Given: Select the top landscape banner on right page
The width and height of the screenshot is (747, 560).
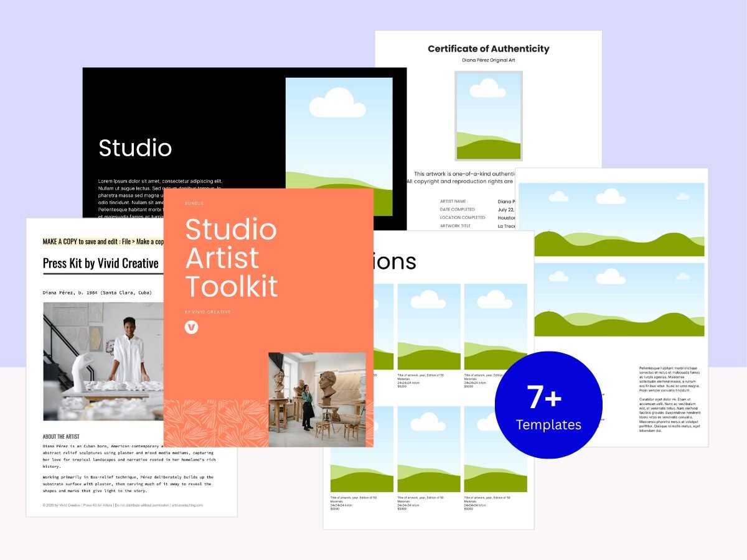Looking at the screenshot, I should [x=611, y=220].
